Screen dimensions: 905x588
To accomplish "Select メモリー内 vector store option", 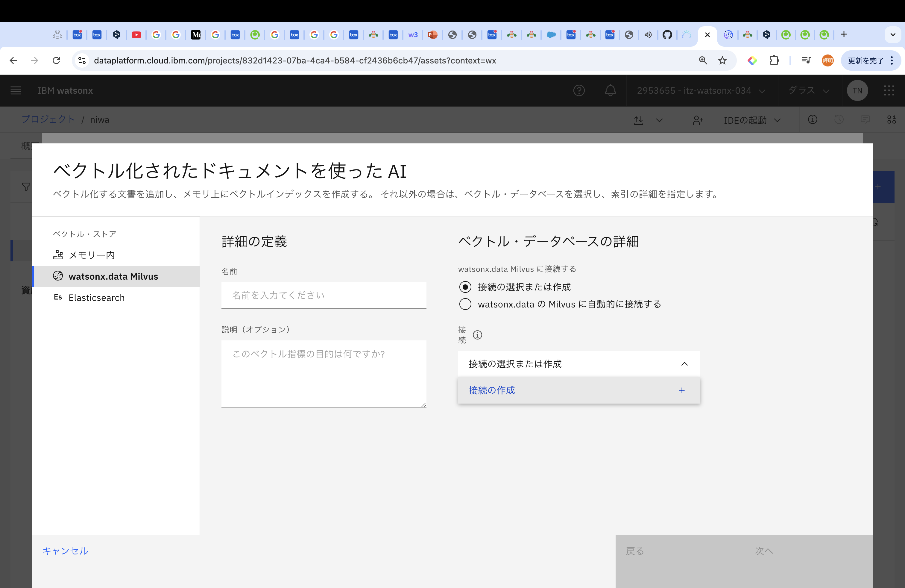I will pos(92,255).
